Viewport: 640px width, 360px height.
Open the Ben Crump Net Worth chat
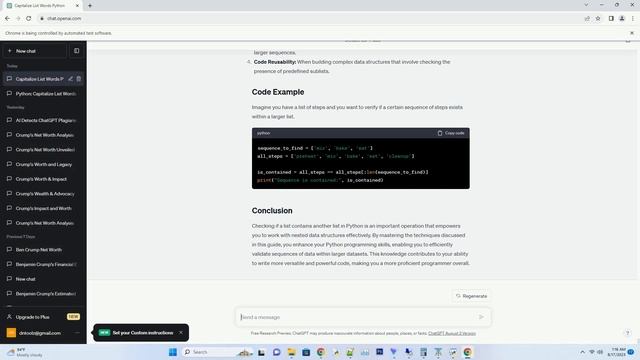pos(43,249)
